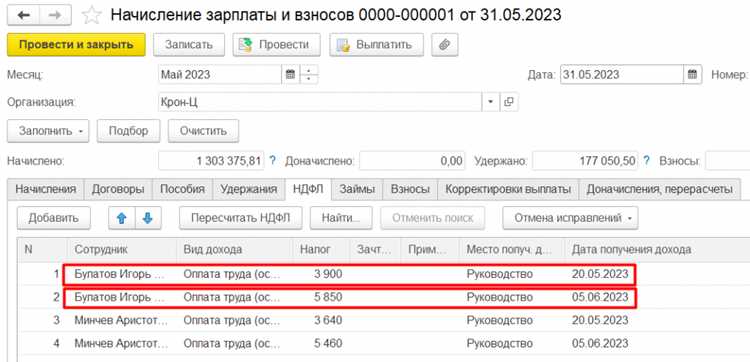Show help for Удержано amount question mark
750x362 pixels.
tap(646, 161)
